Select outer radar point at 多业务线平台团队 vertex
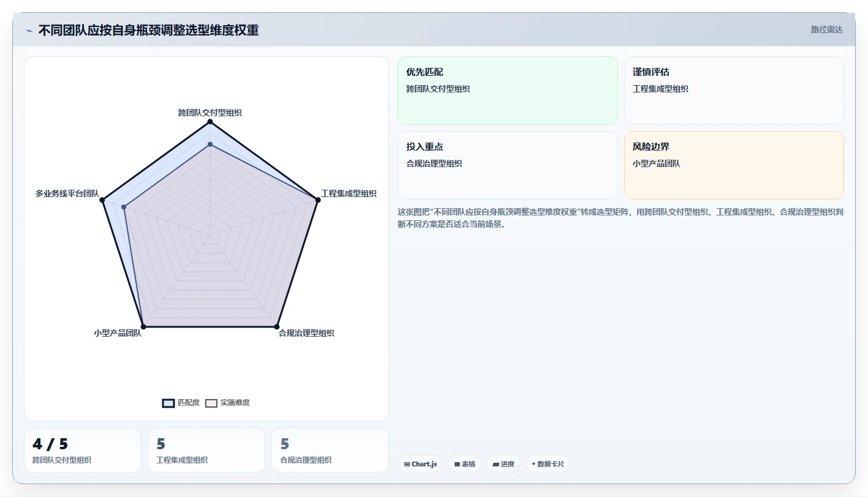This screenshot has height=497, width=868. pyautogui.click(x=102, y=200)
